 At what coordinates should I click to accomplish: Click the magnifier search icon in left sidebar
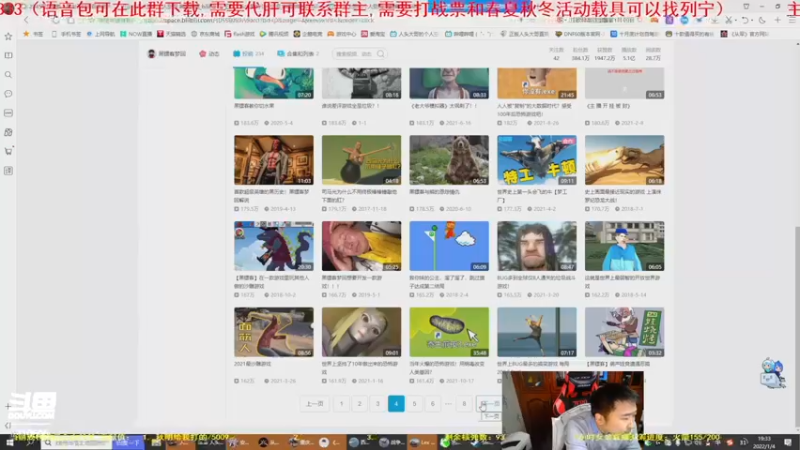(8, 74)
